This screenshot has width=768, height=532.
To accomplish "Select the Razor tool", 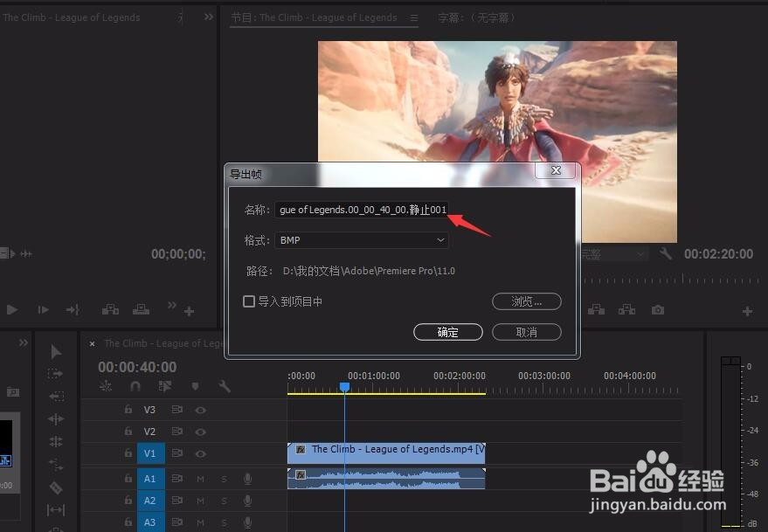I will (x=56, y=487).
